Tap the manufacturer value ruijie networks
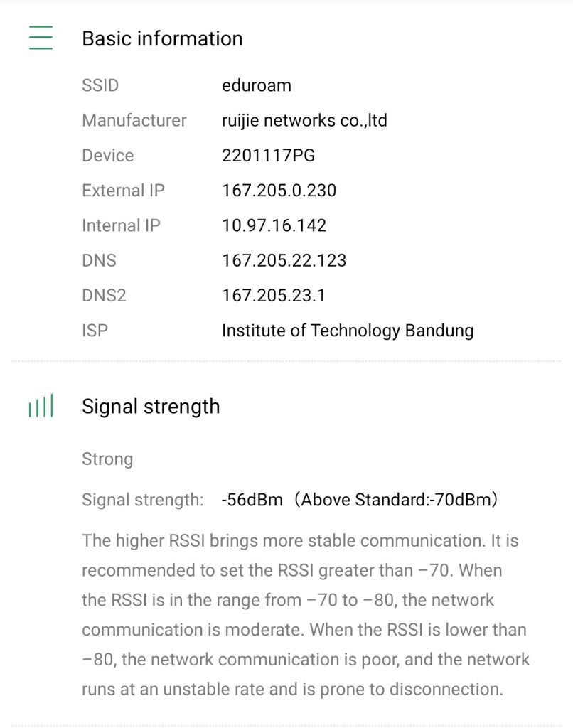The height and width of the screenshot is (728, 573). coord(304,121)
